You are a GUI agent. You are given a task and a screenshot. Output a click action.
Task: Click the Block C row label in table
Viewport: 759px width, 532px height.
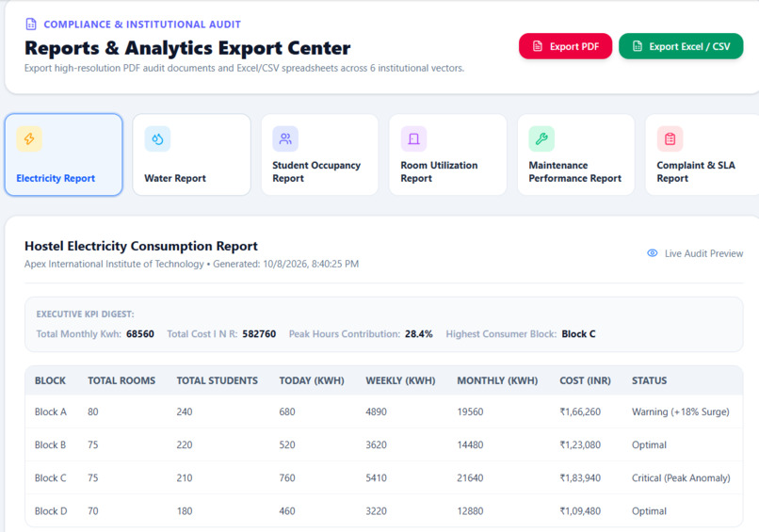click(x=50, y=477)
